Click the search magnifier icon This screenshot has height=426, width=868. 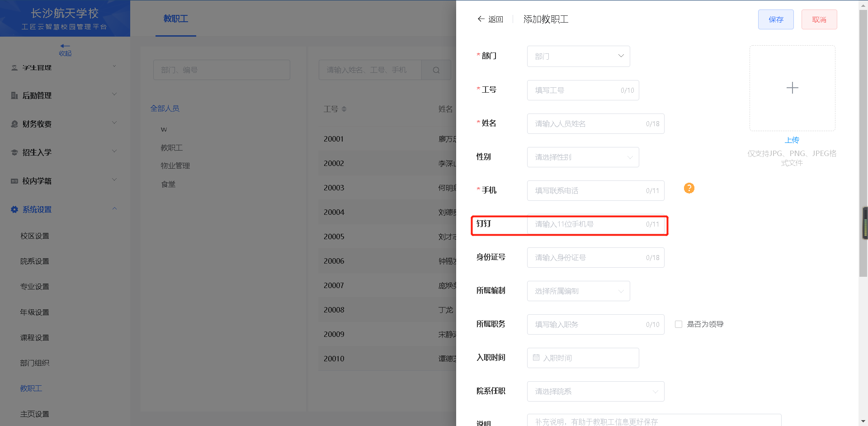435,70
